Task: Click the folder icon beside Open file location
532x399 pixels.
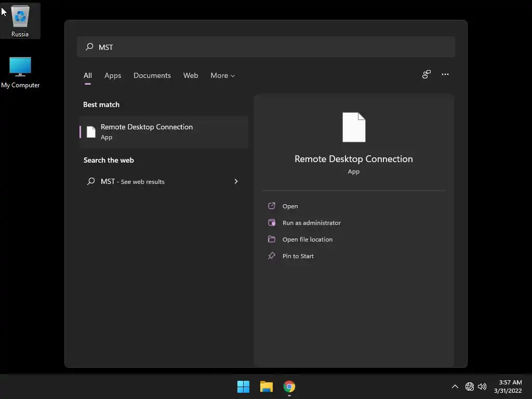Action: 271,239
